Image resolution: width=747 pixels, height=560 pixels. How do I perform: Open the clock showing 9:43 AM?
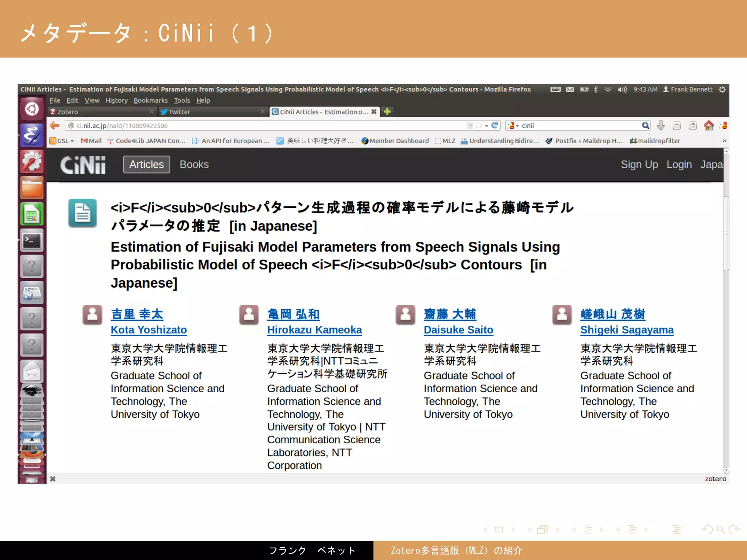click(x=645, y=89)
